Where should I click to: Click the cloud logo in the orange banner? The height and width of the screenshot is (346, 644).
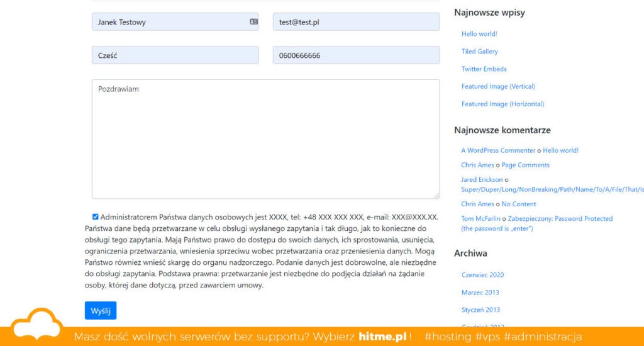[x=38, y=326]
